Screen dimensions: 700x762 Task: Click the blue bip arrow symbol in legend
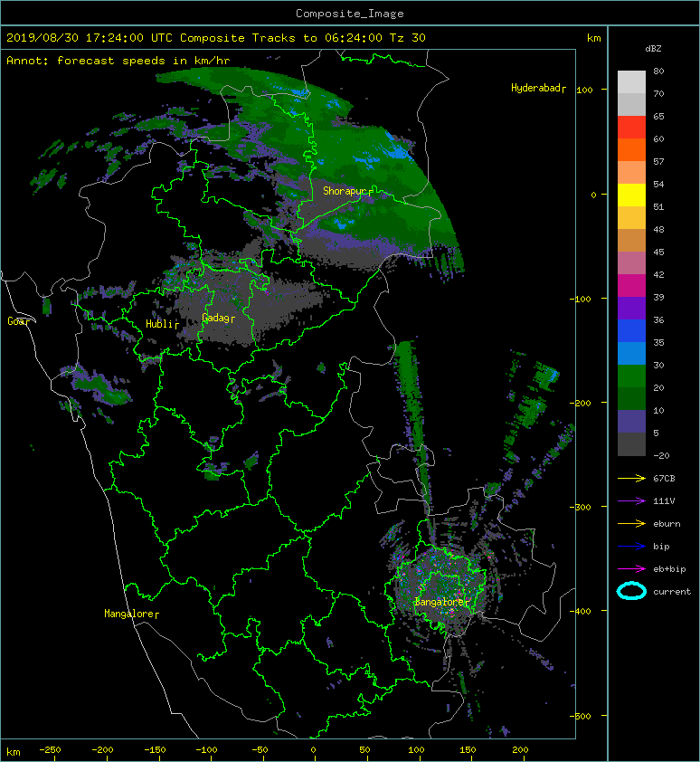coord(631,547)
